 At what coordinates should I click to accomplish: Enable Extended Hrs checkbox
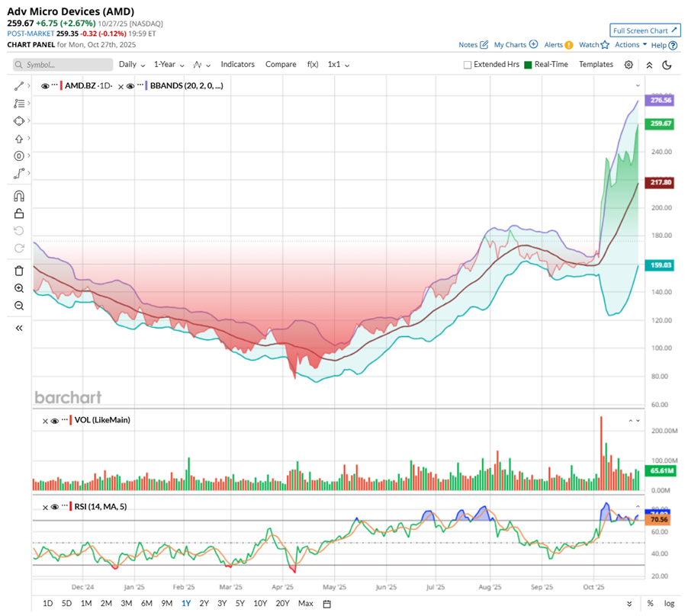468,65
